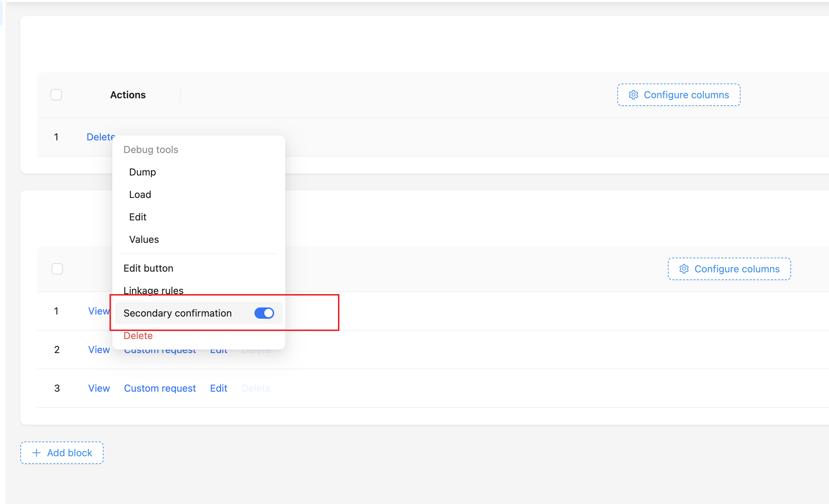
Task: Click upper Configure columns button
Action: pyautogui.click(x=679, y=95)
